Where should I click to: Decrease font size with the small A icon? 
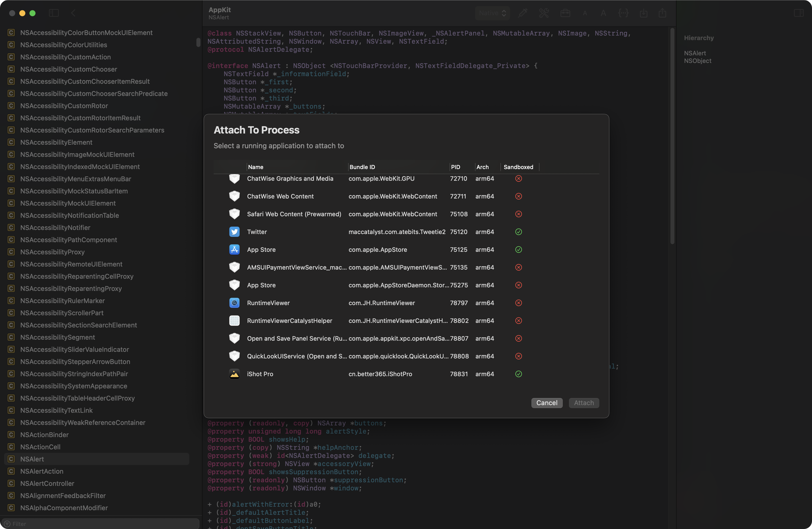coord(584,13)
